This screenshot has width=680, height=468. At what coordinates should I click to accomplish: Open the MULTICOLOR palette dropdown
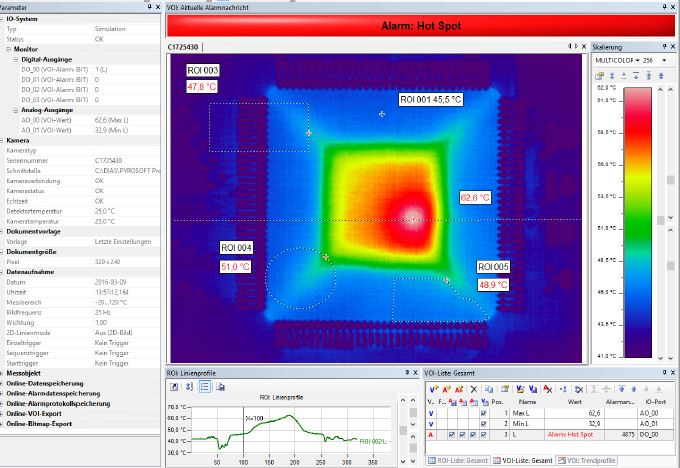tap(638, 60)
